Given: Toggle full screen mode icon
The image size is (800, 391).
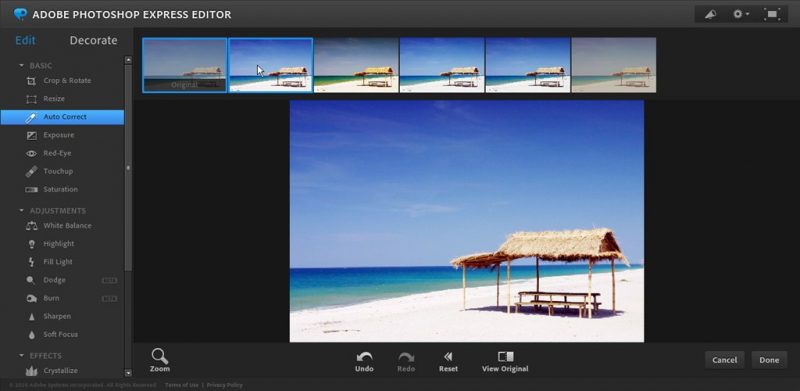Looking at the screenshot, I should 771,14.
